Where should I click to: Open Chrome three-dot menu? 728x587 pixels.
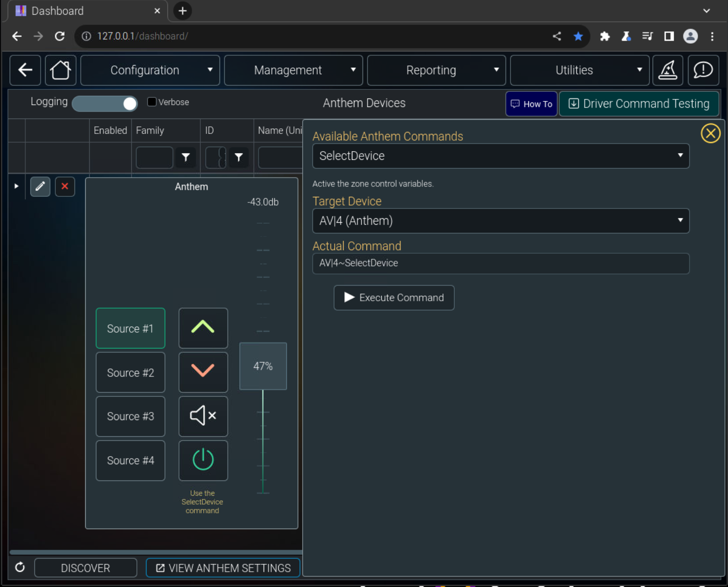pyautogui.click(x=712, y=36)
